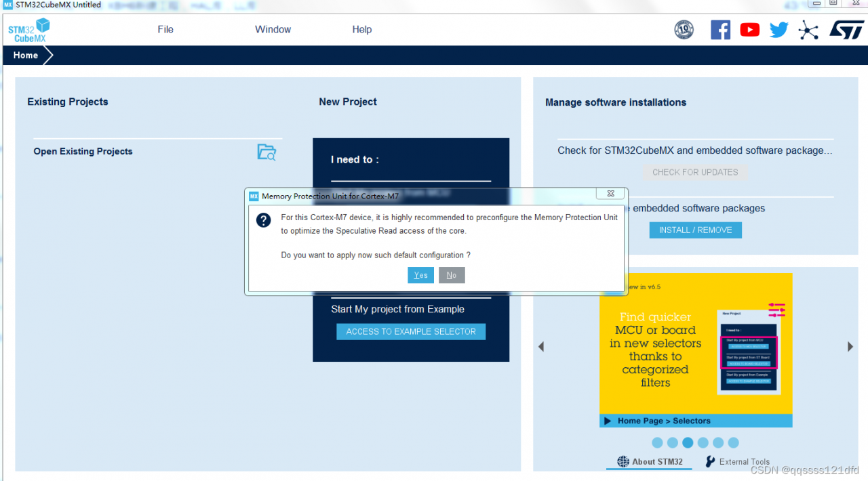Click Start My project from Example text

(397, 309)
